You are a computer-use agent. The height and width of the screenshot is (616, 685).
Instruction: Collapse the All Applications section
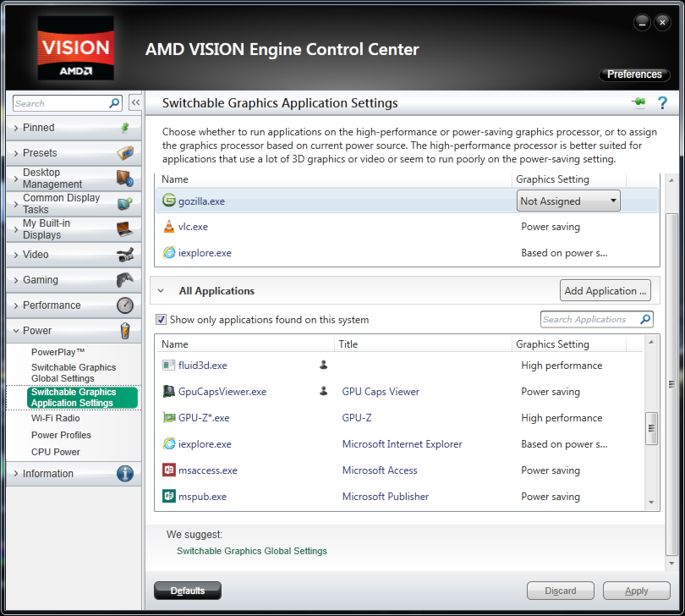(x=161, y=291)
